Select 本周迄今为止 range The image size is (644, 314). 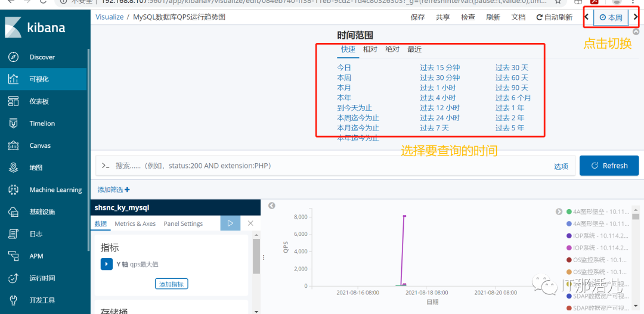point(358,118)
